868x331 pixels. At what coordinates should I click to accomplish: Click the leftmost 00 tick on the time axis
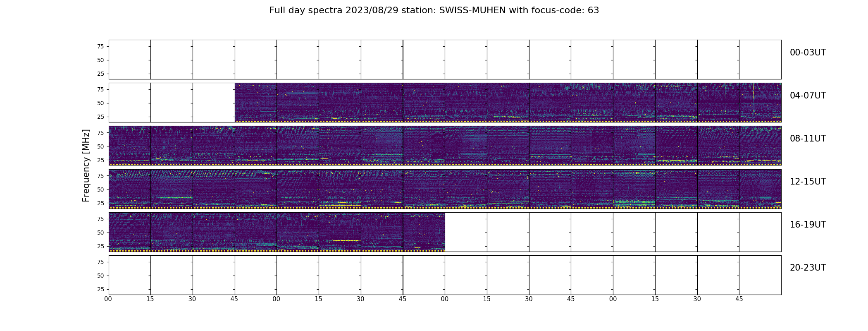108,299
